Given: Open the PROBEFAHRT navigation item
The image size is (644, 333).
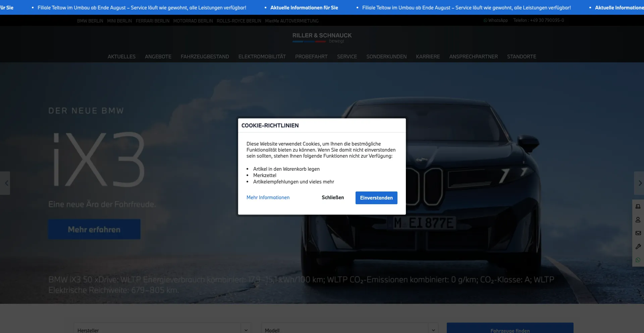Looking at the screenshot, I should pos(311,57).
